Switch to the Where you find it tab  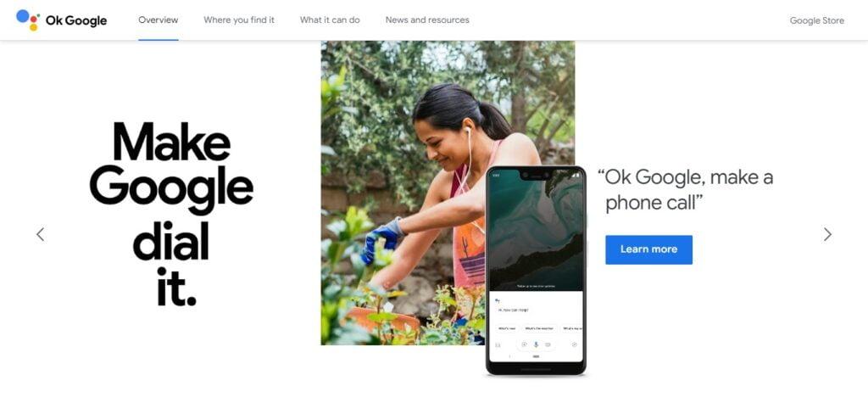pos(239,20)
